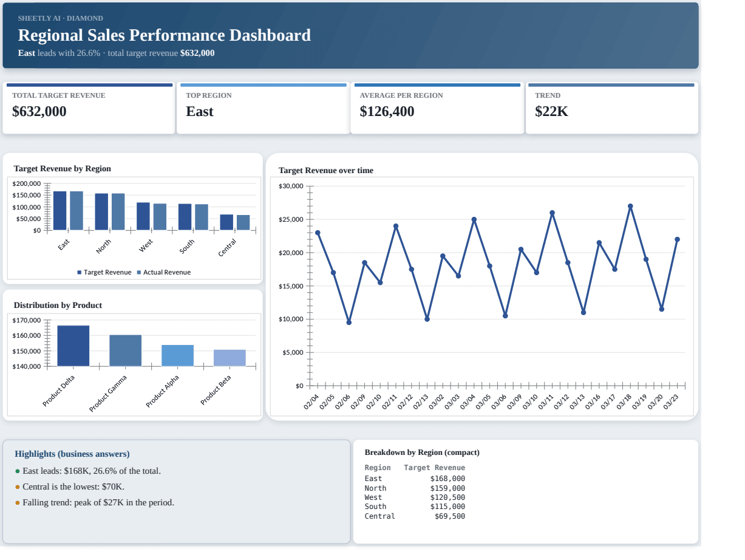The width and height of the screenshot is (745, 560).
Task: Select the $115,000 cell in breakdown table
Action: [448, 507]
